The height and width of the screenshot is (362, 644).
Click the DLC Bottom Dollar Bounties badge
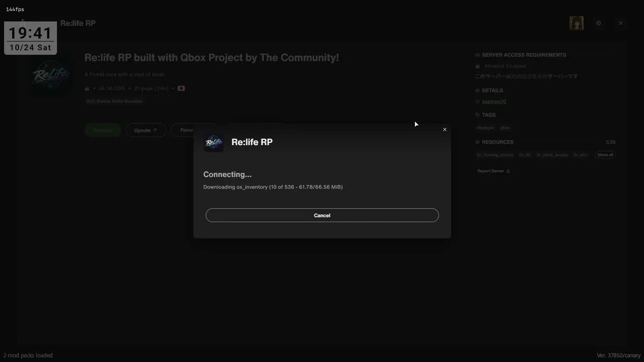[x=114, y=102]
